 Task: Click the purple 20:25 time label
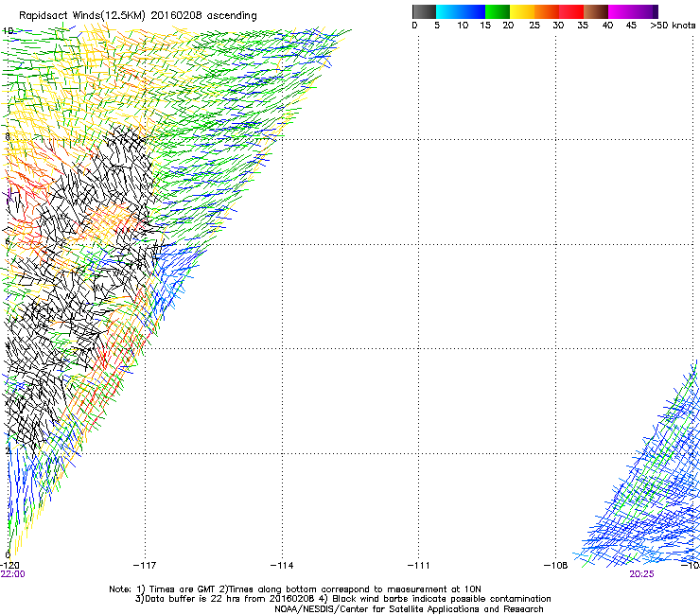coord(642,574)
